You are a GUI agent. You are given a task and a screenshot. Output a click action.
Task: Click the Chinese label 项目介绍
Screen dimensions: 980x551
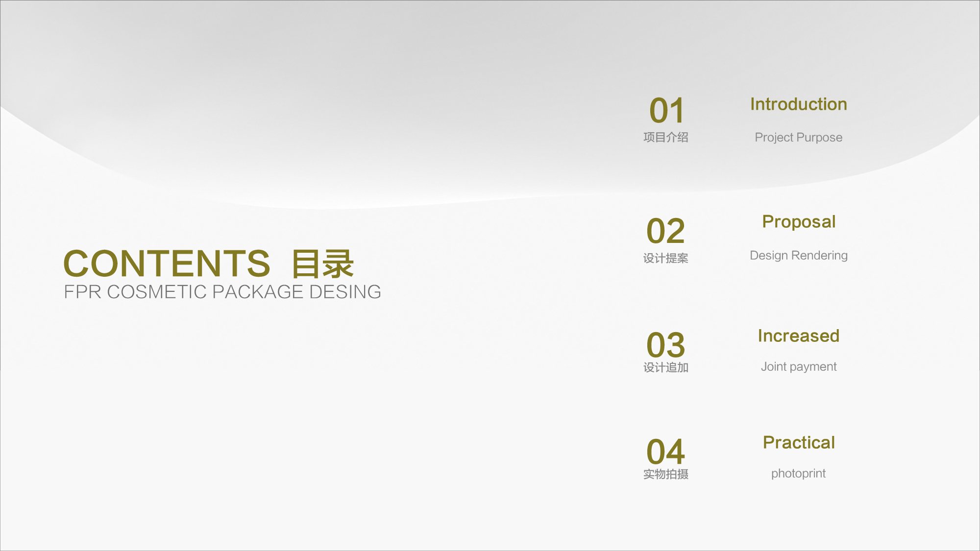click(x=666, y=138)
